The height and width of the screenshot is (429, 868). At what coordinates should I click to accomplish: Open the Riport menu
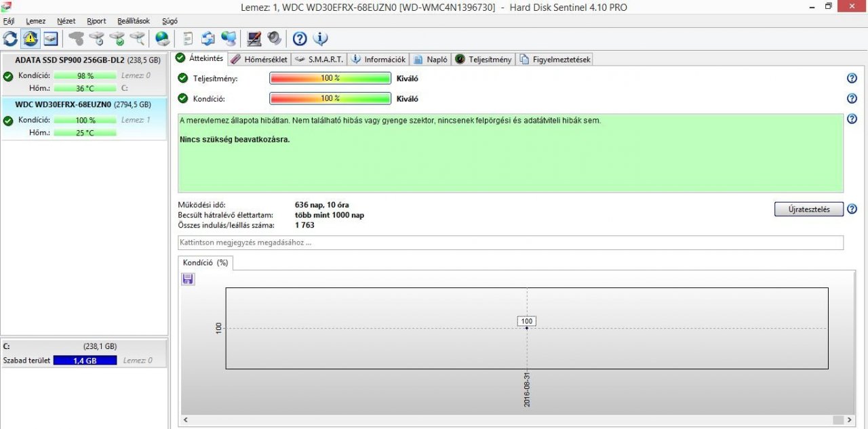click(x=96, y=21)
